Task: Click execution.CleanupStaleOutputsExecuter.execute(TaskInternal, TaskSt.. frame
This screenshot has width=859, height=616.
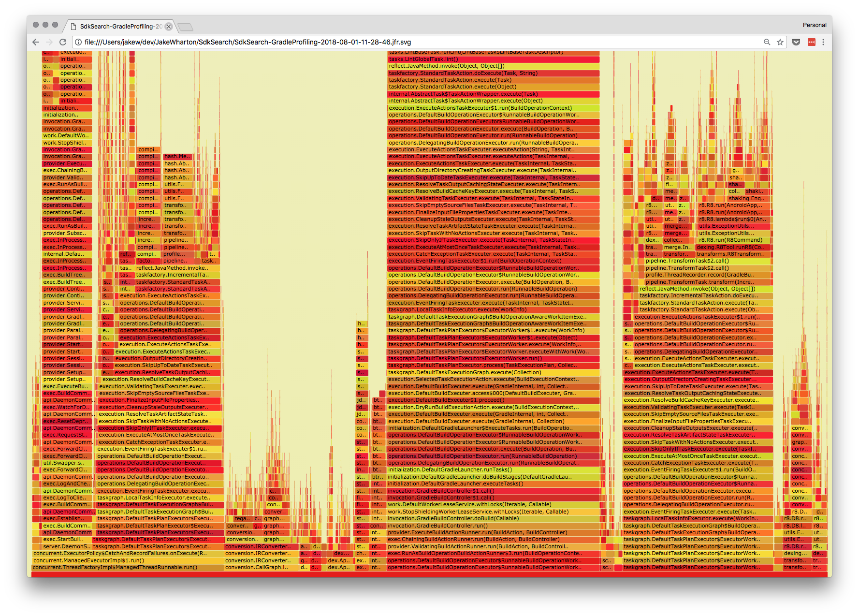Action: pyautogui.click(x=494, y=219)
